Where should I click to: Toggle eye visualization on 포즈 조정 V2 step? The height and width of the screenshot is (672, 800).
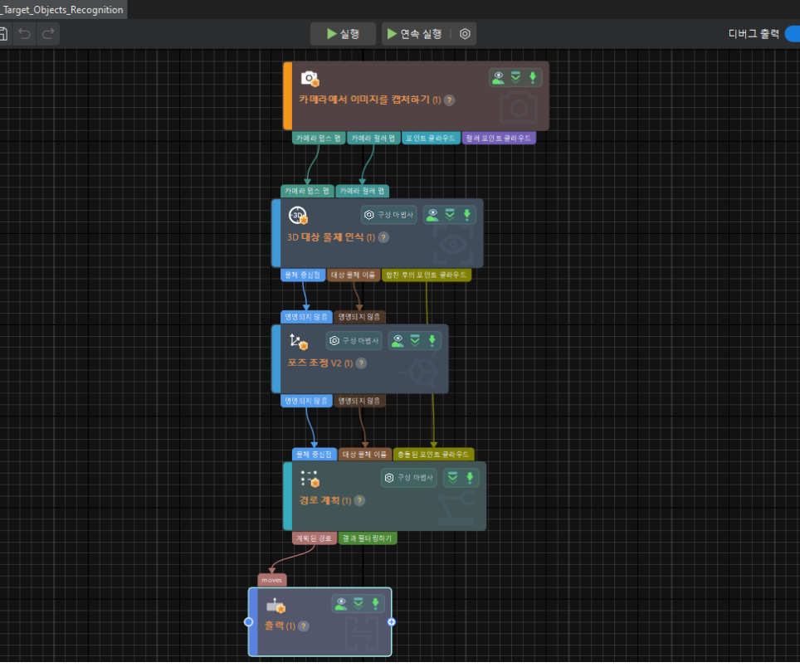[398, 340]
